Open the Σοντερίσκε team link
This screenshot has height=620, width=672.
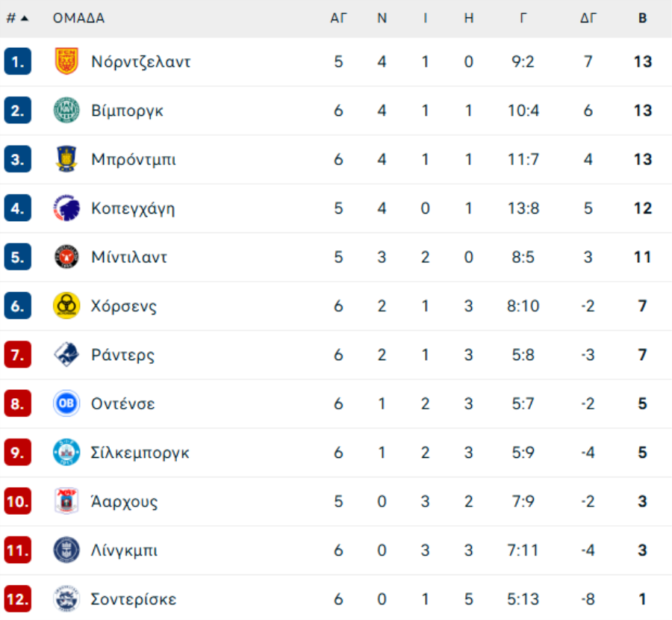coord(134,599)
